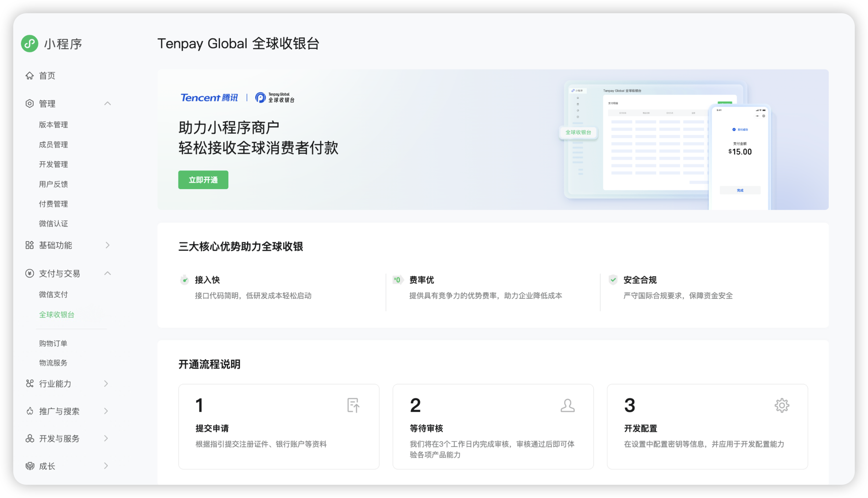Click the hexagon icon beside 管理
Viewport: 868px width, 498px height.
(29, 104)
